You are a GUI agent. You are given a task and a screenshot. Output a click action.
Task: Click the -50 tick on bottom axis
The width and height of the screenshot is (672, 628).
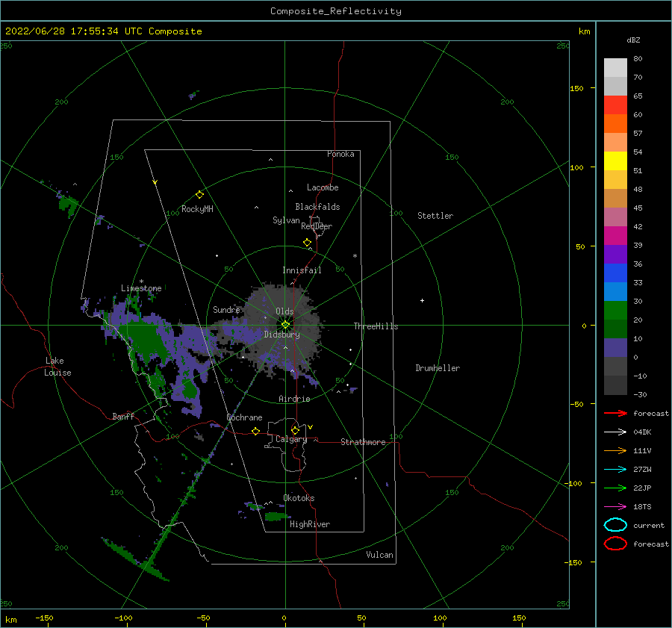tap(203, 618)
